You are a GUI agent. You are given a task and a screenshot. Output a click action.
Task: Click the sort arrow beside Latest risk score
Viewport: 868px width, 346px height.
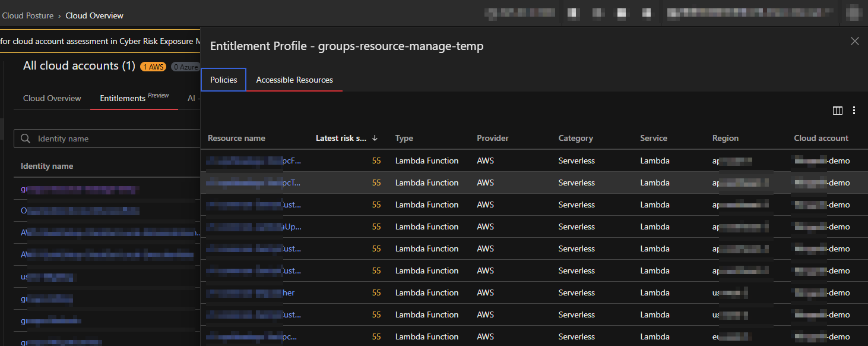click(375, 138)
